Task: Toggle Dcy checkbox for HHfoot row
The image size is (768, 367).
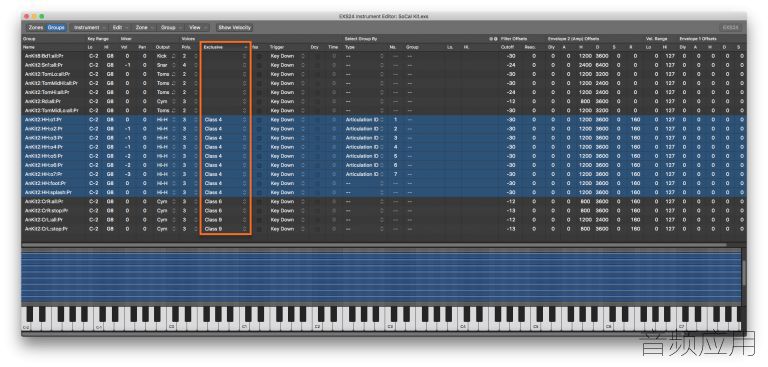Action: [316, 183]
